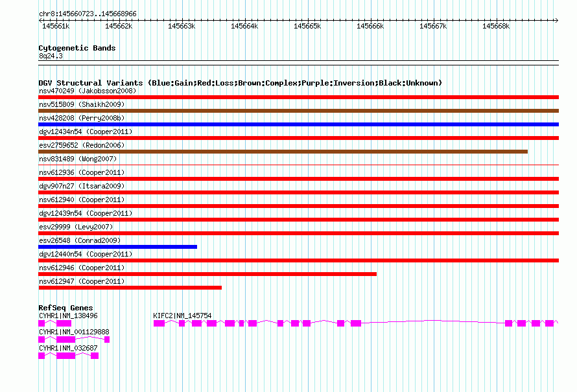Click the esv2759652 (Redon2006) label
Screen dimensions: 577x392
click(82, 145)
